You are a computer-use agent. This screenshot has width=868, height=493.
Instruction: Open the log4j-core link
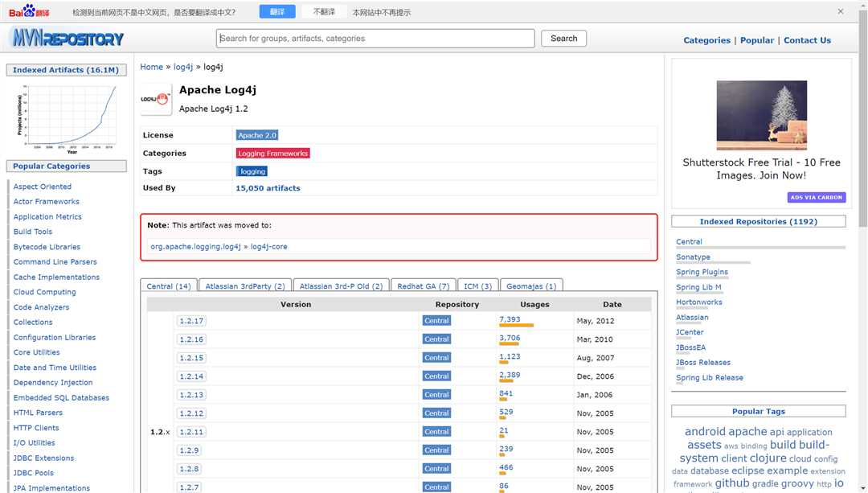tap(269, 246)
